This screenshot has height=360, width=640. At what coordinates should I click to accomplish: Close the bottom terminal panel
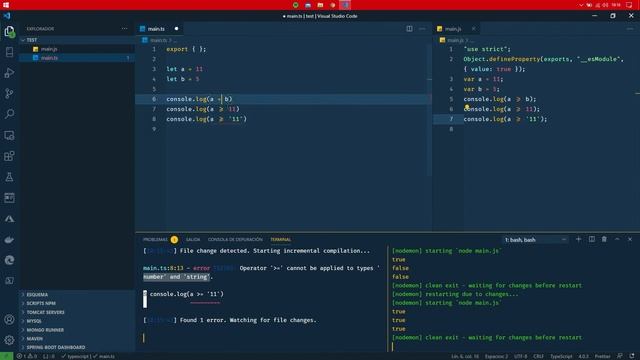pyautogui.click(x=630, y=239)
